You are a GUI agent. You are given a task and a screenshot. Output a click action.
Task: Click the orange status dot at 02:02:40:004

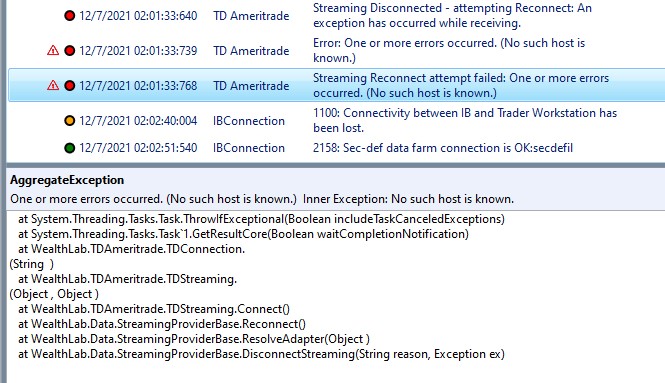tap(70, 120)
